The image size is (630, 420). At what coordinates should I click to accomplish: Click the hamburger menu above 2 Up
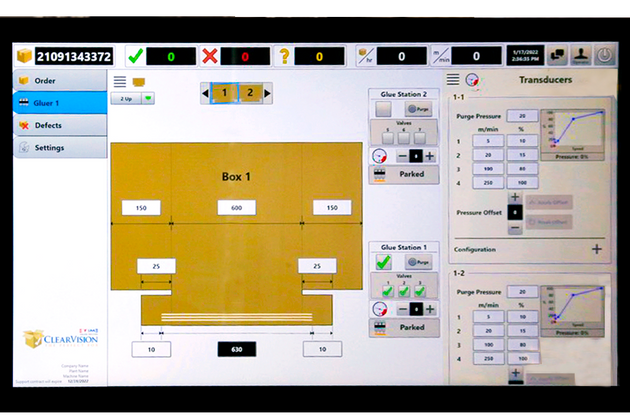pos(120,82)
